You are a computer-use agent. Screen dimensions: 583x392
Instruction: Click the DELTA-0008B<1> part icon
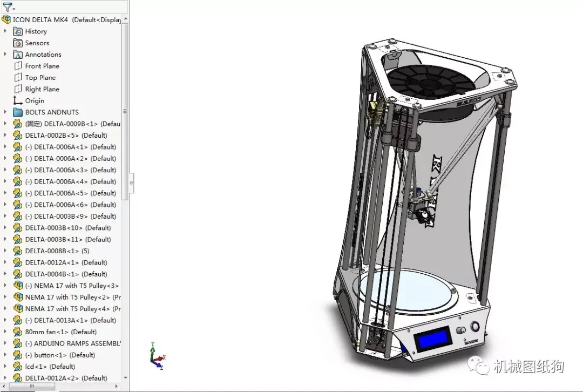(17, 251)
